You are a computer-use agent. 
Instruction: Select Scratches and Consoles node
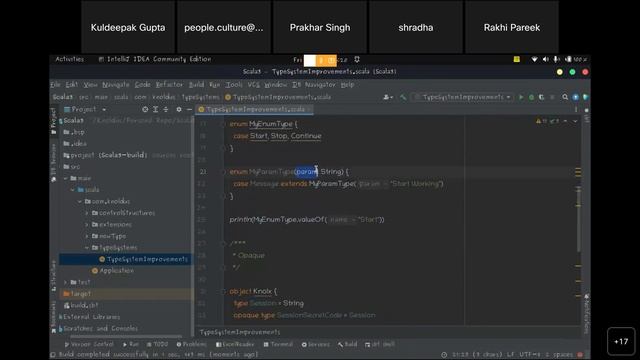[x=98, y=329]
